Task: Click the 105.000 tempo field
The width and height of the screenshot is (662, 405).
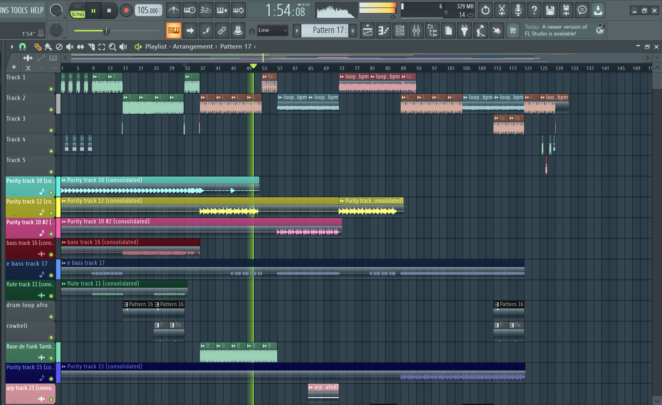Action: point(147,10)
